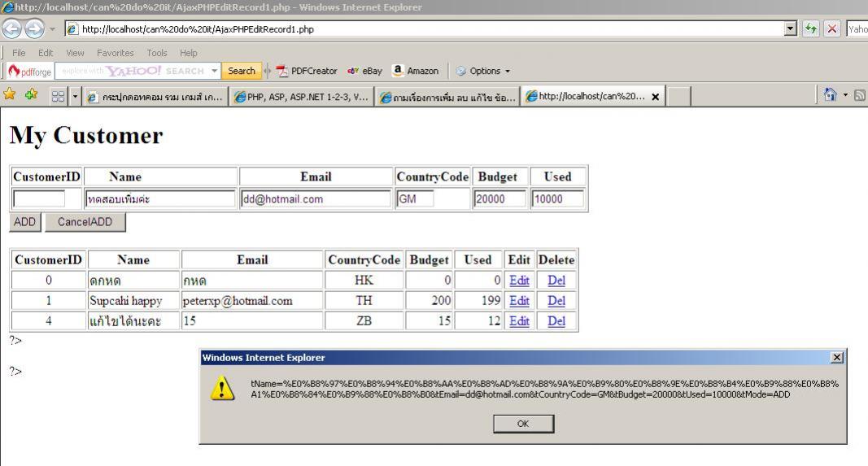Click the Refresh page icon
868x466 pixels.
click(x=811, y=28)
